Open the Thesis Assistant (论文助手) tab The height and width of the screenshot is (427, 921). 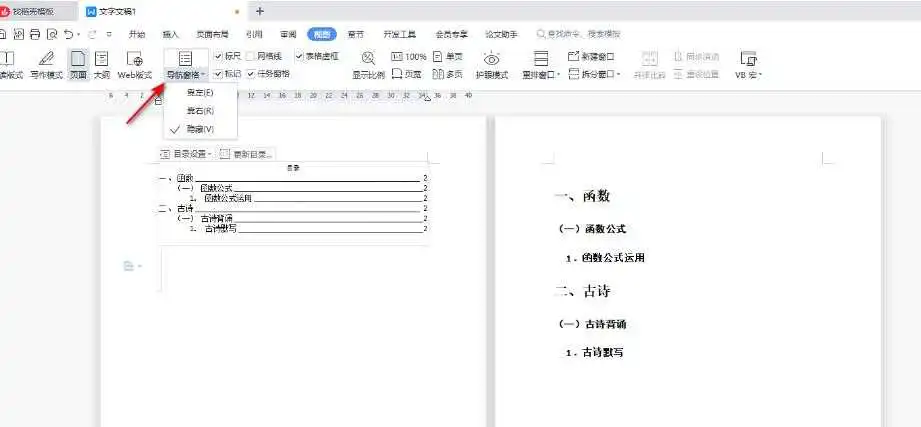click(x=502, y=35)
